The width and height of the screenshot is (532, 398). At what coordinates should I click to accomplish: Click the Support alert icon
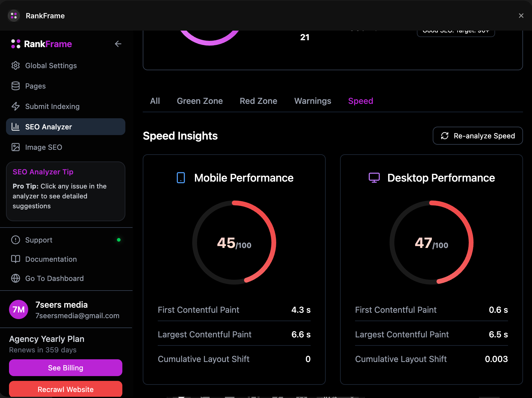16,240
